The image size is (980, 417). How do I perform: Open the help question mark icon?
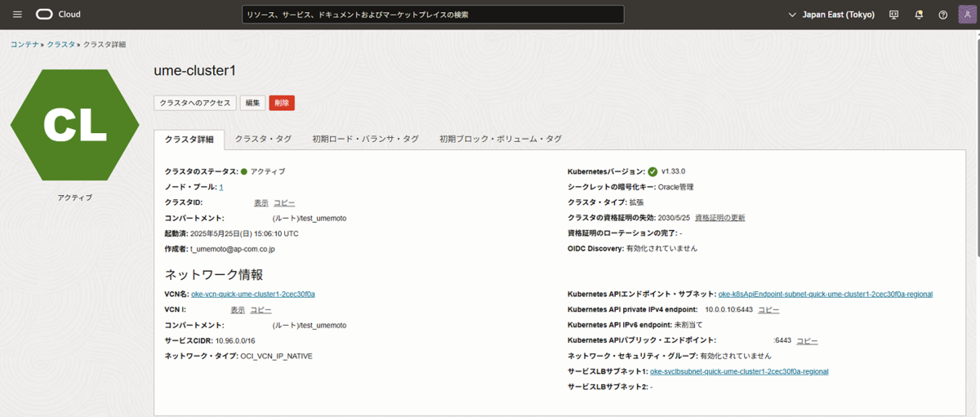[943, 15]
